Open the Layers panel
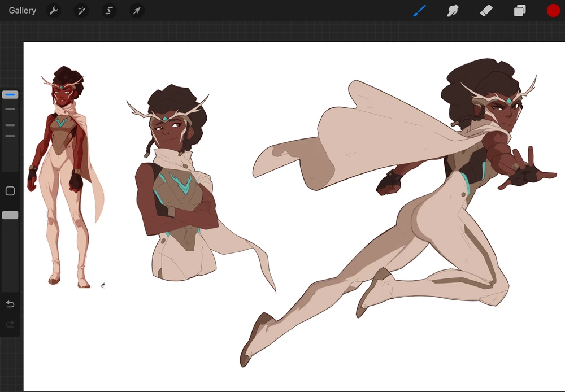This screenshot has height=392, width=565. tap(519, 10)
